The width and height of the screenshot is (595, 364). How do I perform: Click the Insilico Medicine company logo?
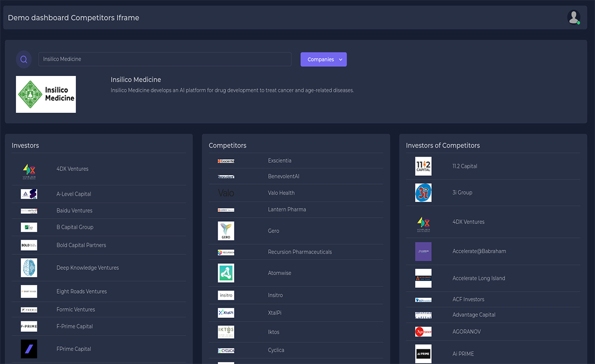coord(46,95)
